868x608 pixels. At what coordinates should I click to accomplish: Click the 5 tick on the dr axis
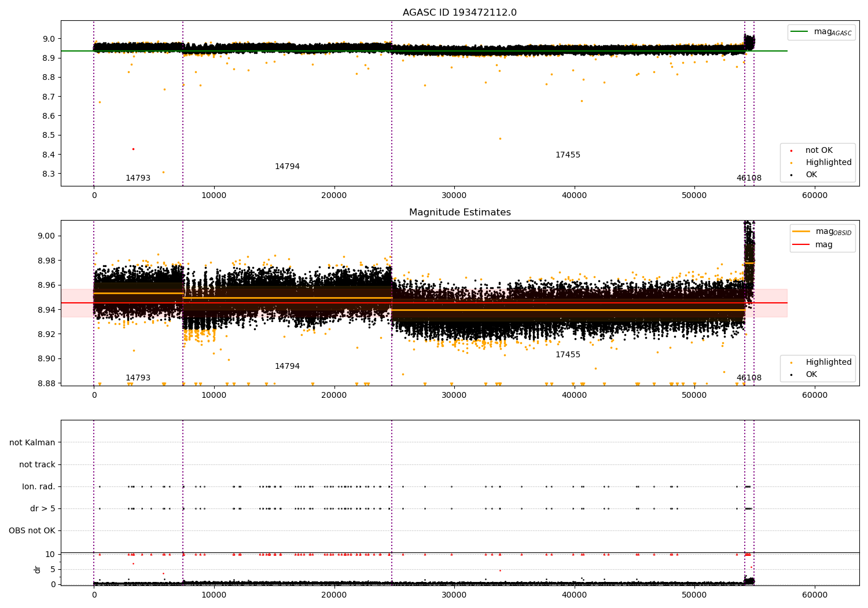point(53,569)
